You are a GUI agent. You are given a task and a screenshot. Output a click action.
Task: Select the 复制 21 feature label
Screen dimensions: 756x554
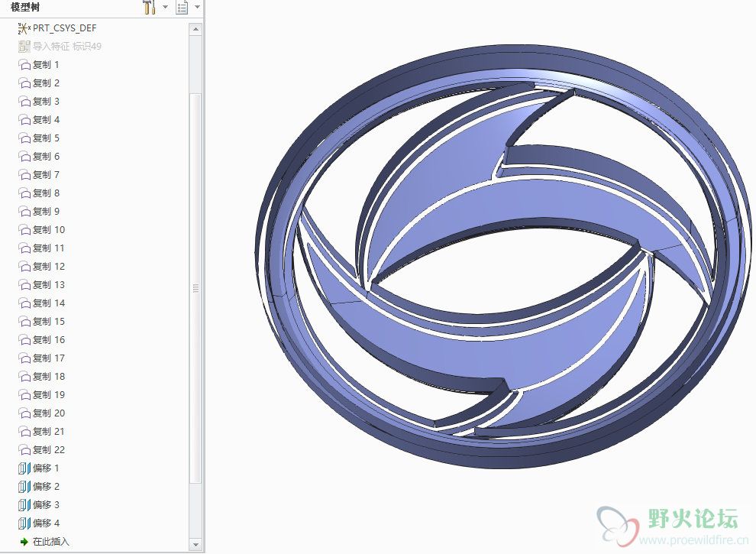click(49, 432)
